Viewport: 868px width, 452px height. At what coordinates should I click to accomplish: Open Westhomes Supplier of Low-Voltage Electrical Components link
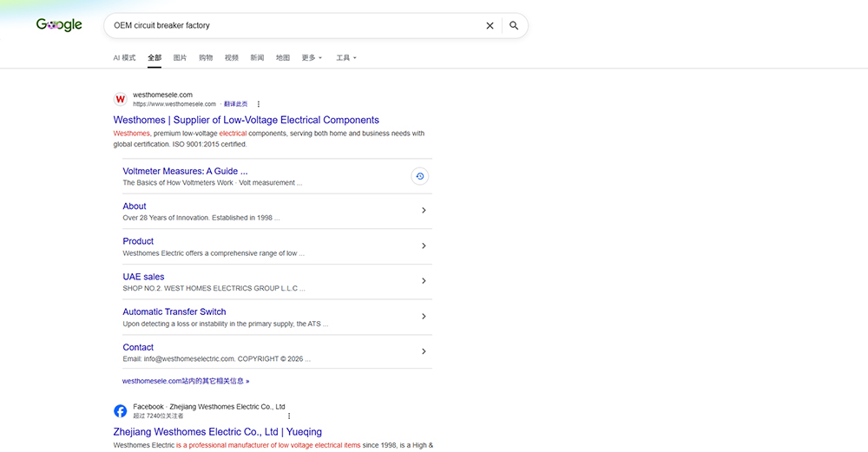tap(247, 120)
